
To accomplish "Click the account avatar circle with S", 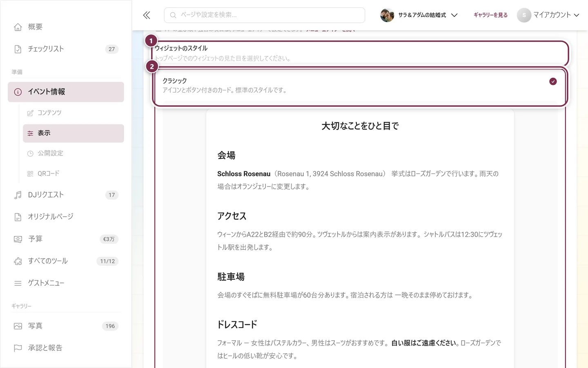I will point(524,15).
